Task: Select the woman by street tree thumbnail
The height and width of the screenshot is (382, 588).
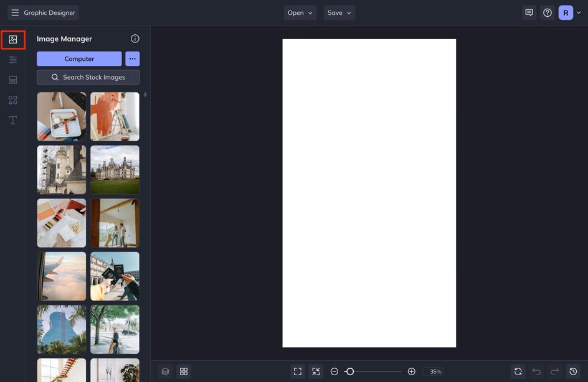Action: 115,329
